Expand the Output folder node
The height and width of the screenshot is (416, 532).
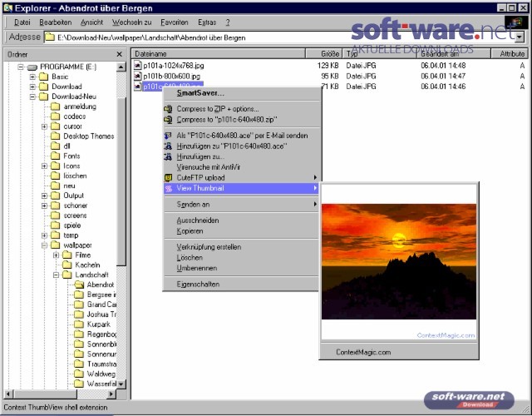[44, 196]
